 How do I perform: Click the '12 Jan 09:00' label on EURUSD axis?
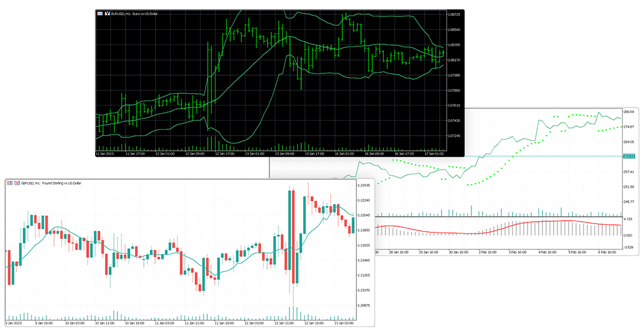point(195,154)
